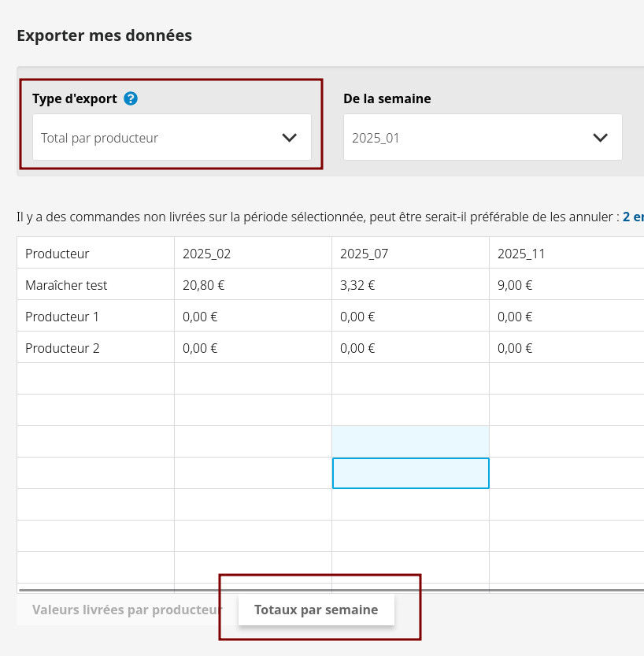
Task: Select the Producteur 1 row label
Action: pyautogui.click(x=95, y=317)
